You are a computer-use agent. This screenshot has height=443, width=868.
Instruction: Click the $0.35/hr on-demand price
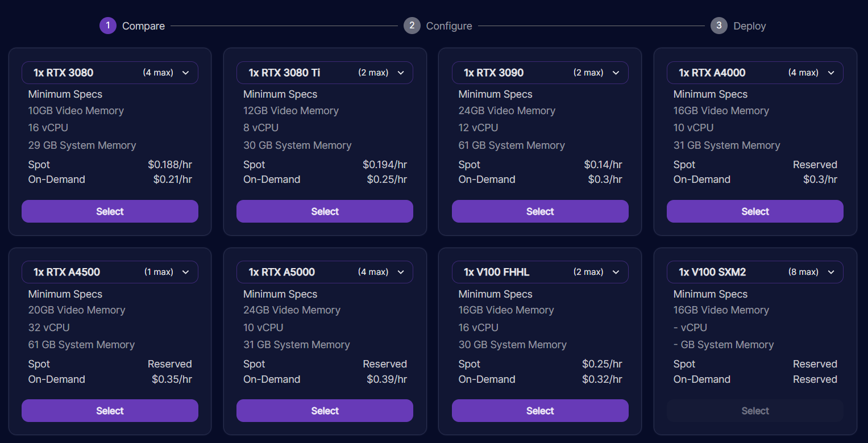tap(172, 379)
